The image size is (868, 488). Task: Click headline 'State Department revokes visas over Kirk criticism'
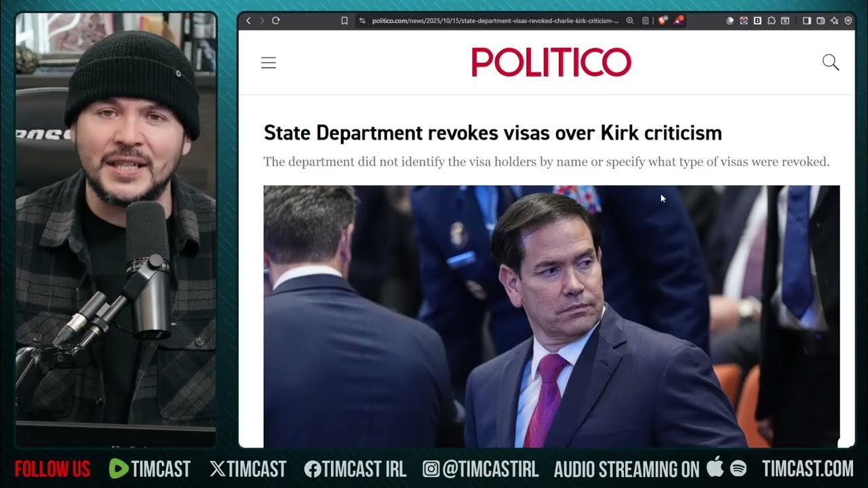[493, 133]
